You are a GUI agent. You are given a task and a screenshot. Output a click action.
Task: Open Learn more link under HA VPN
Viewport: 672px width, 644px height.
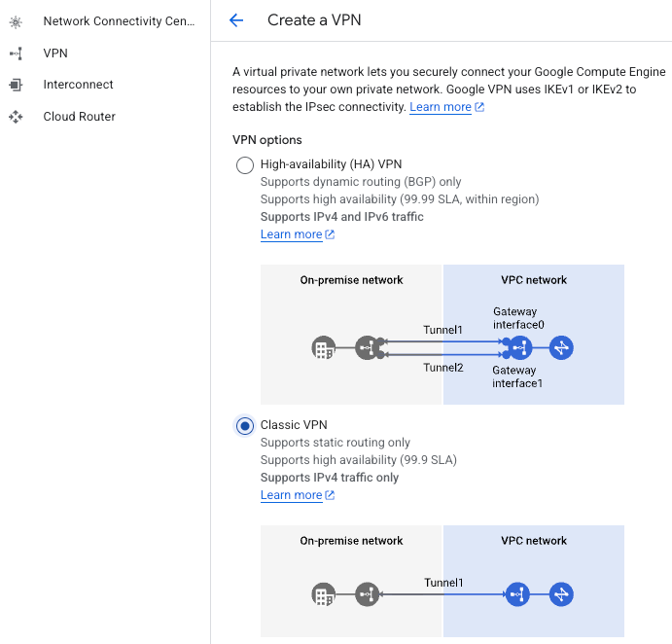[291, 234]
